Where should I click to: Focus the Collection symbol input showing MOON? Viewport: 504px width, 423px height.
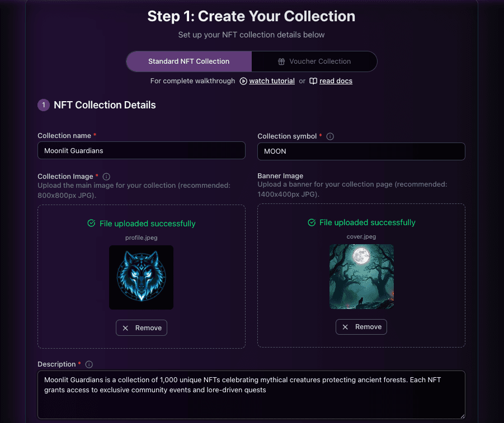click(x=361, y=151)
